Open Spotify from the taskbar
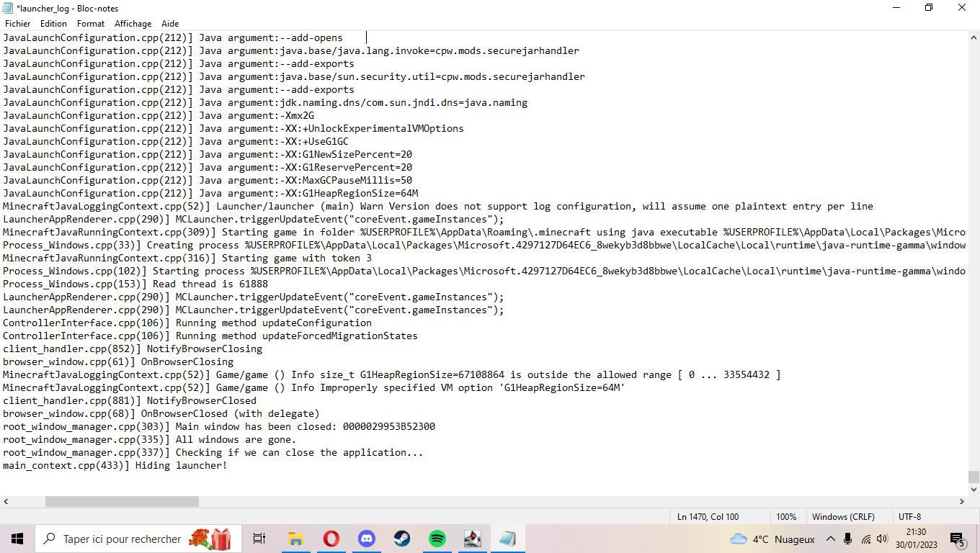This screenshot has height=553, width=980. pos(437,539)
